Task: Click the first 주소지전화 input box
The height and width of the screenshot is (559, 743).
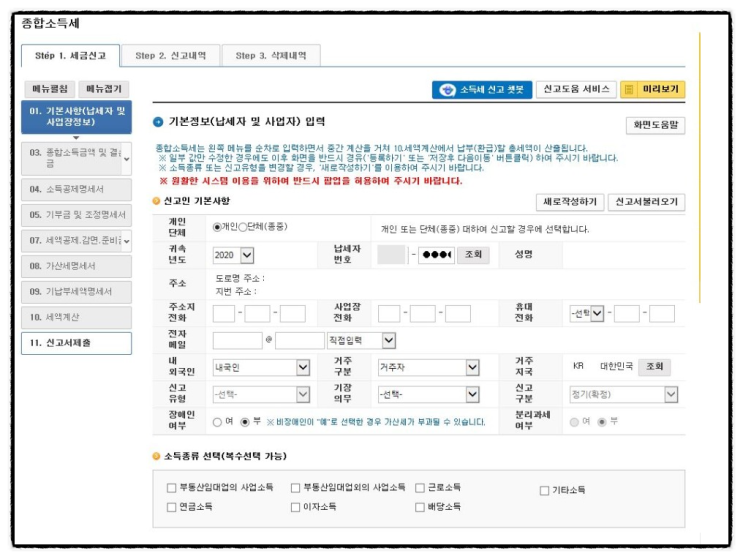Action: pos(224,314)
